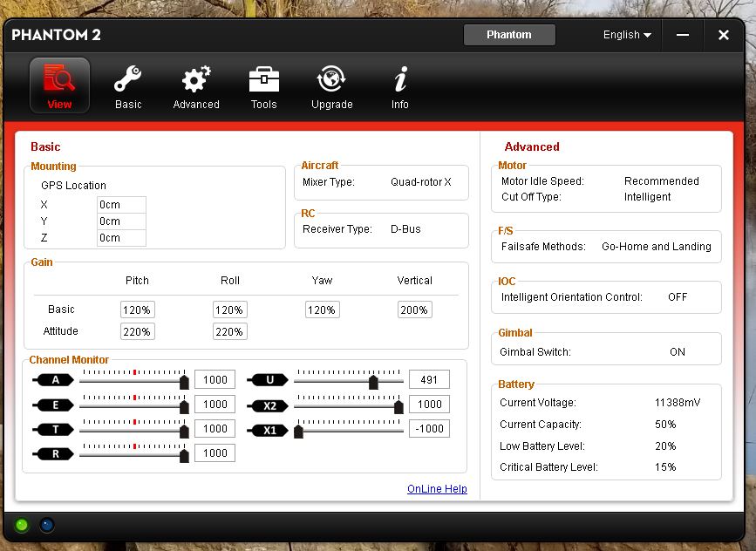The height and width of the screenshot is (551, 756).
Task: Click the Basic Roll gain field
Action: click(230, 310)
